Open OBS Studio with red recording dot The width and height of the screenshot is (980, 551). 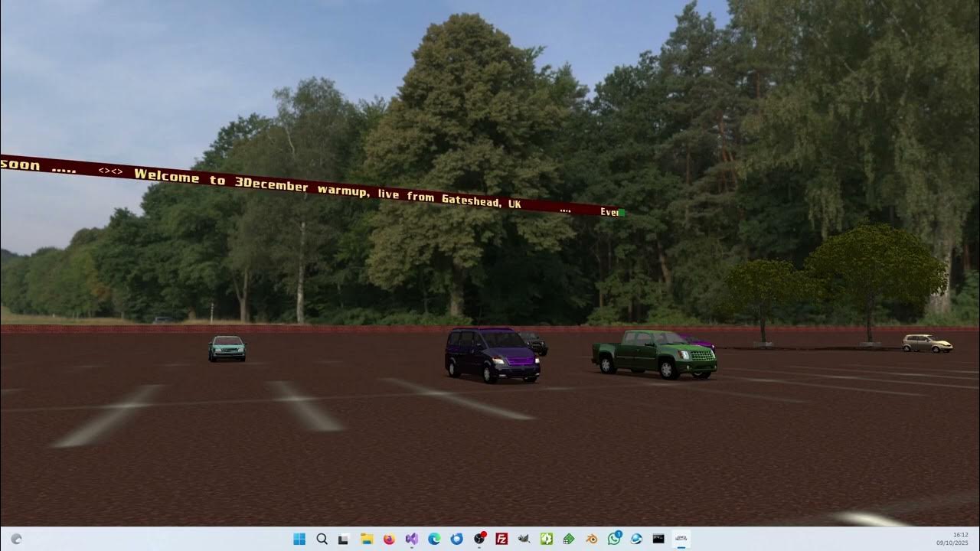479,539
